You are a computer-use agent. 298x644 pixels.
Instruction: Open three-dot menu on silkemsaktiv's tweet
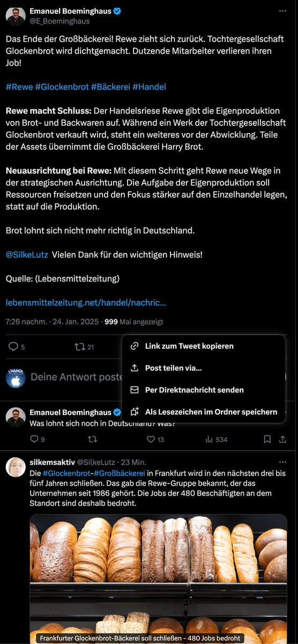282,462
